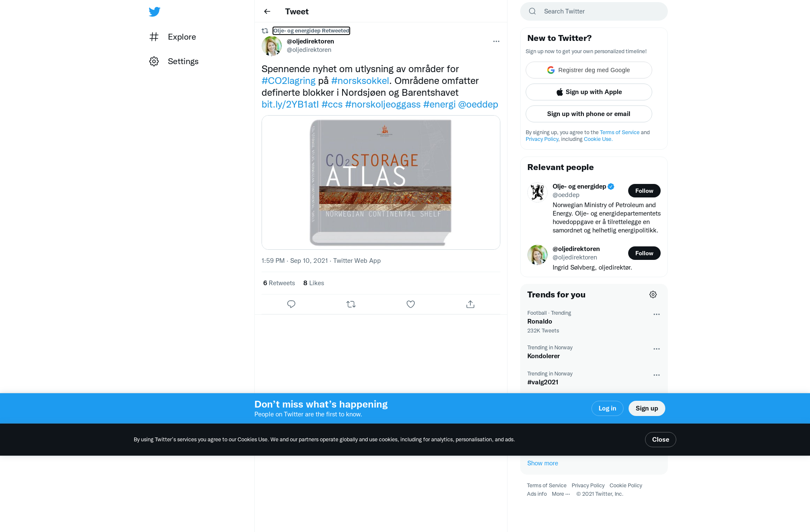Open the CO2 Storage Atlas image
The image size is (810, 532).
click(x=381, y=182)
